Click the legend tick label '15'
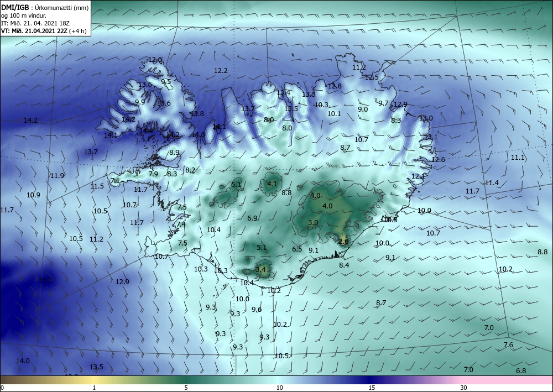The image size is (553, 392). 372,388
